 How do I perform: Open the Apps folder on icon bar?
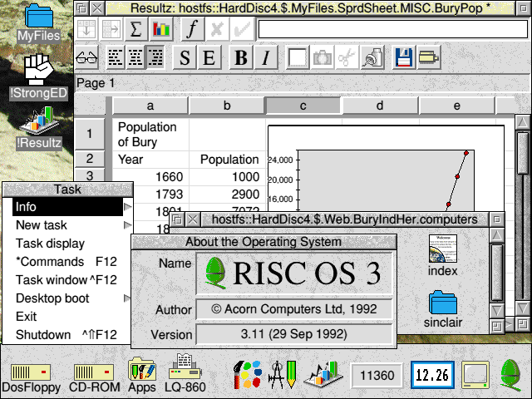(142, 375)
